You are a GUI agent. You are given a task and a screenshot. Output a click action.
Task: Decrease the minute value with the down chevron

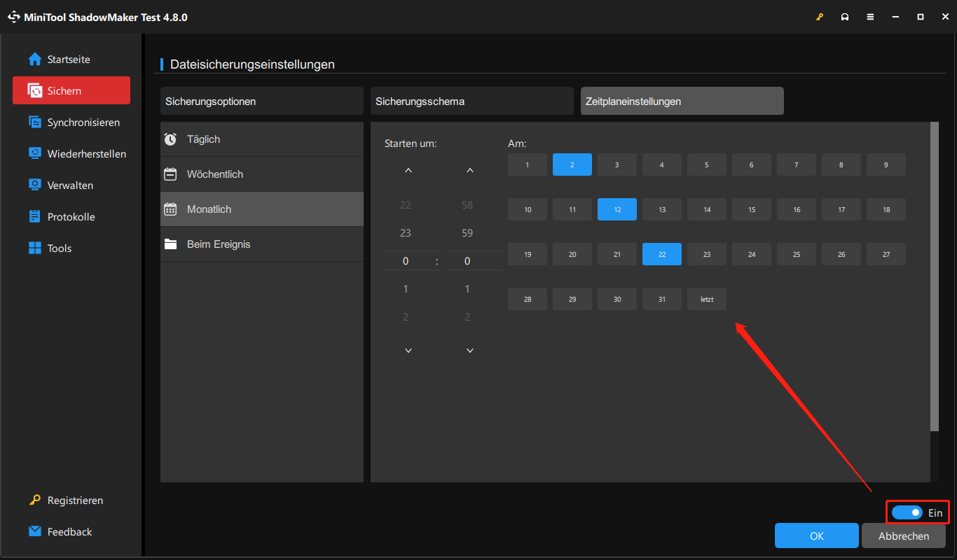pos(469,350)
